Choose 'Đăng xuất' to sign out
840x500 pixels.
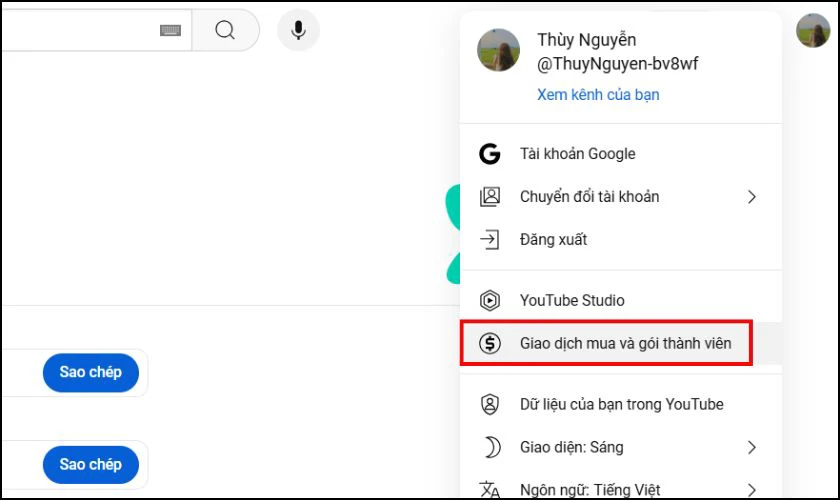click(620, 240)
